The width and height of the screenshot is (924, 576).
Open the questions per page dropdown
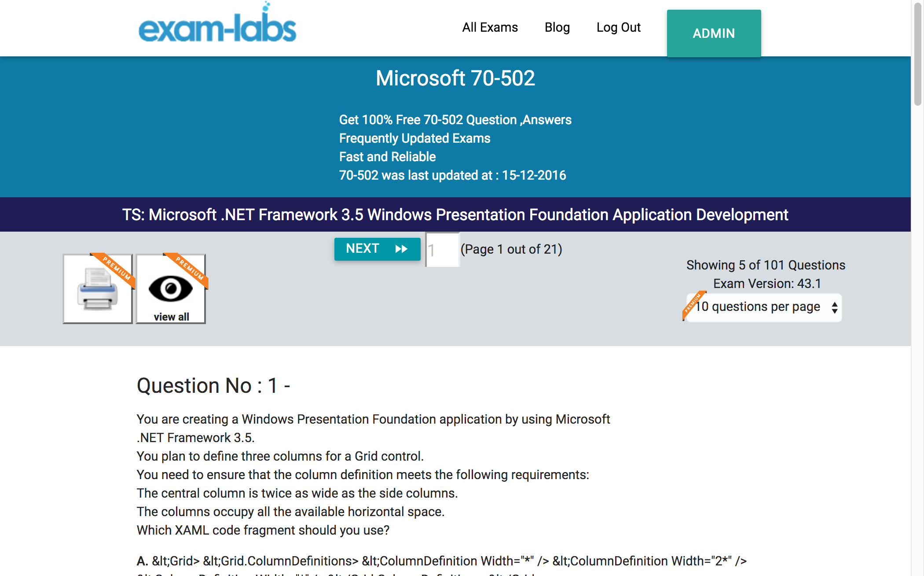click(763, 307)
